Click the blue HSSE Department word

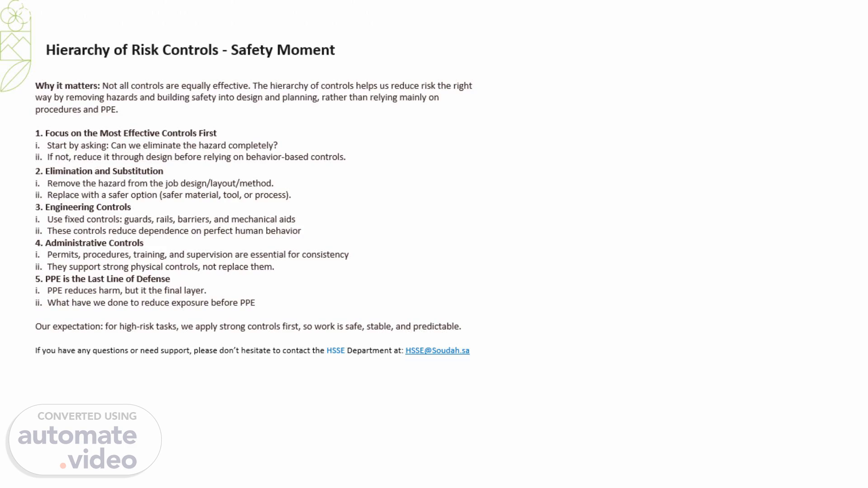pos(335,350)
